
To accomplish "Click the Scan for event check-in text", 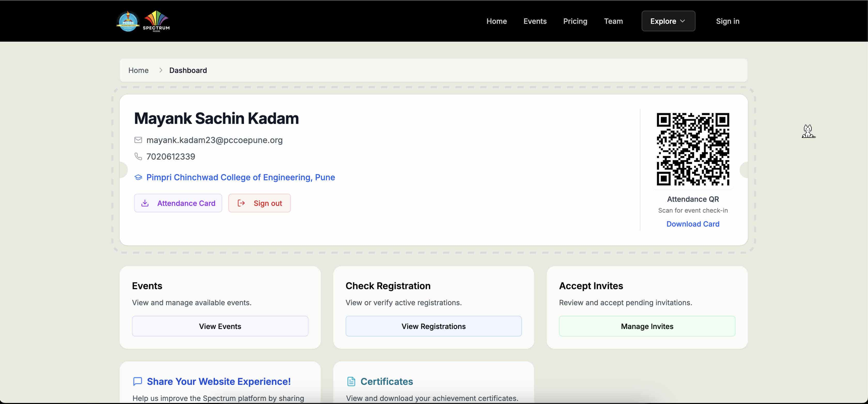I will point(693,211).
